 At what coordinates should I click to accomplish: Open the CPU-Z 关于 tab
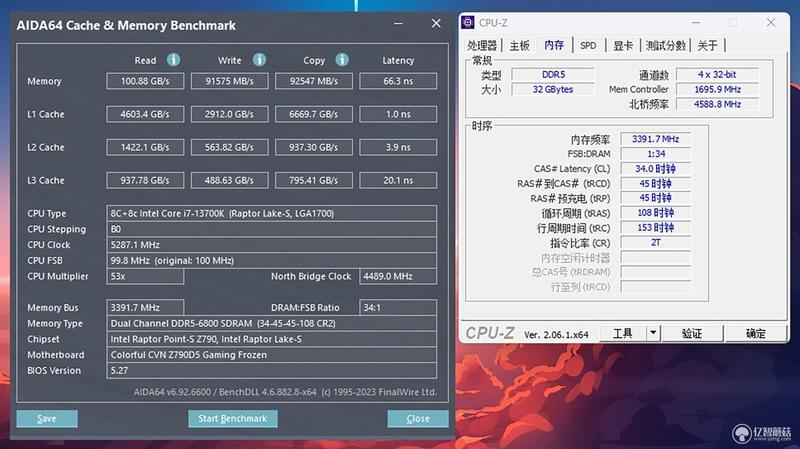[x=708, y=45]
